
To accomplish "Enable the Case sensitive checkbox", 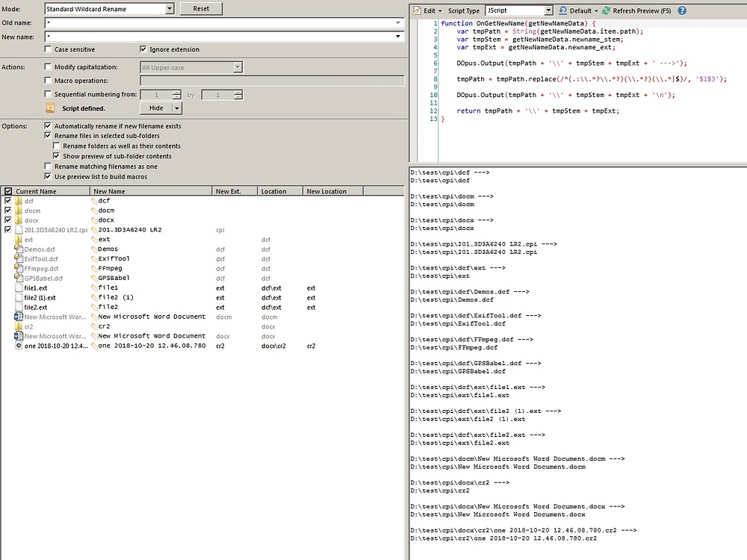I will [48, 49].
